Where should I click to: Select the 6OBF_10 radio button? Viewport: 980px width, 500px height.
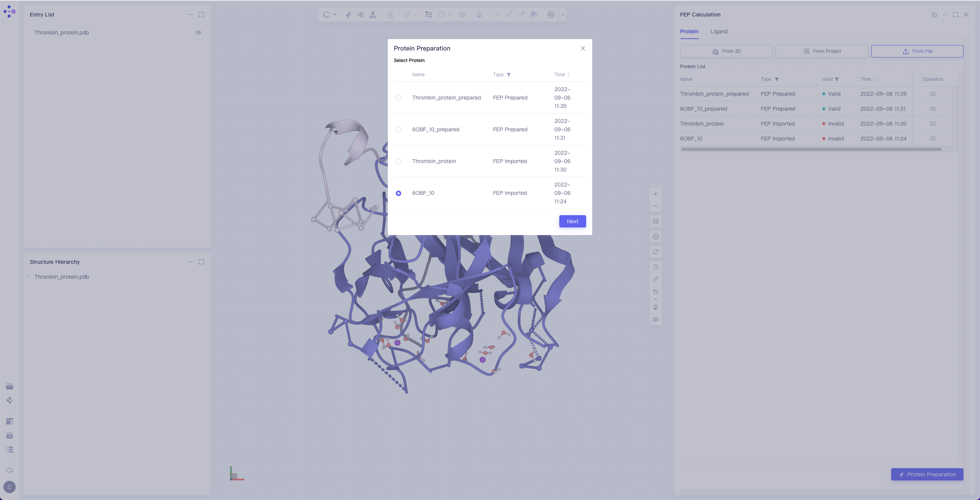pyautogui.click(x=399, y=193)
